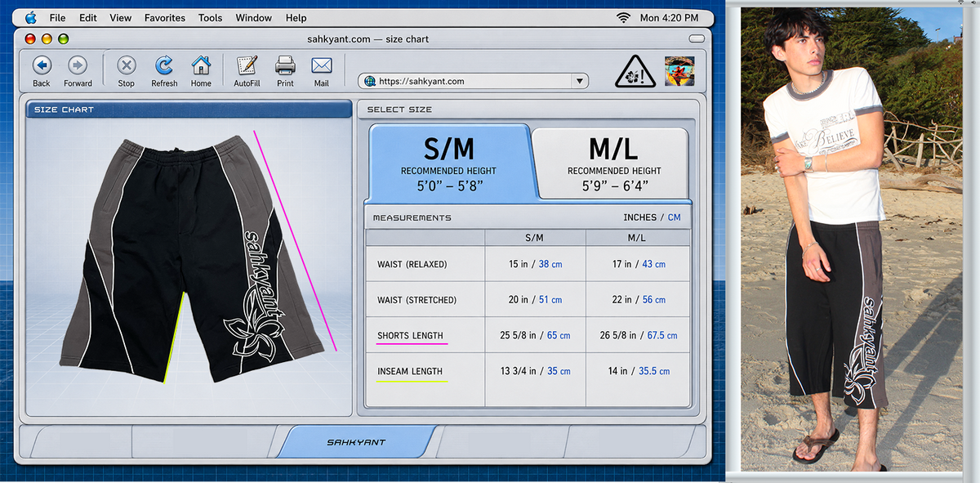This screenshot has width=980, height=483.
Task: Click the S/M column header in the table
Action: tap(534, 237)
